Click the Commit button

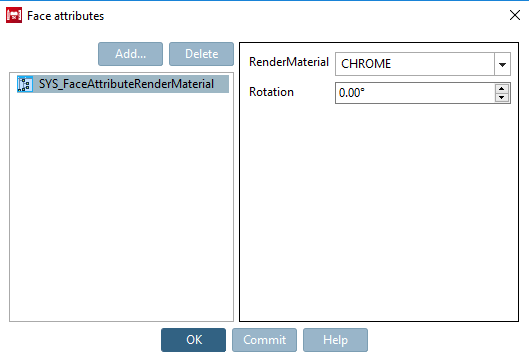[264, 340]
